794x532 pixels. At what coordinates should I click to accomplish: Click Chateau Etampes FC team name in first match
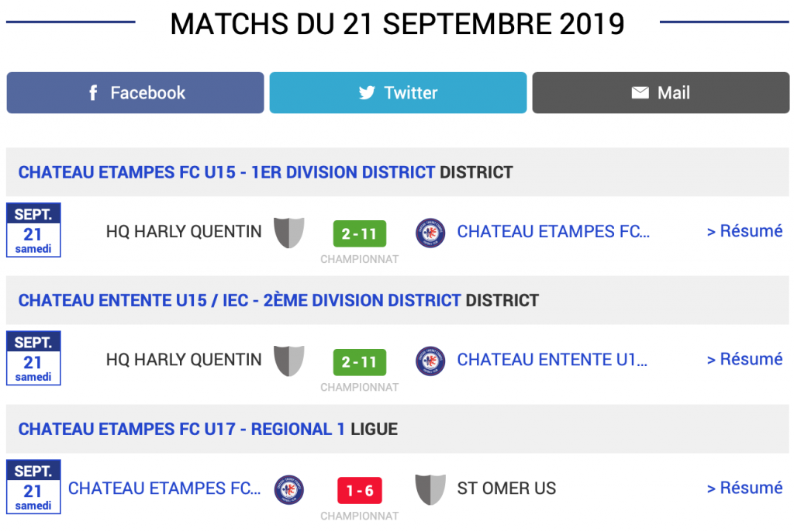click(x=553, y=232)
